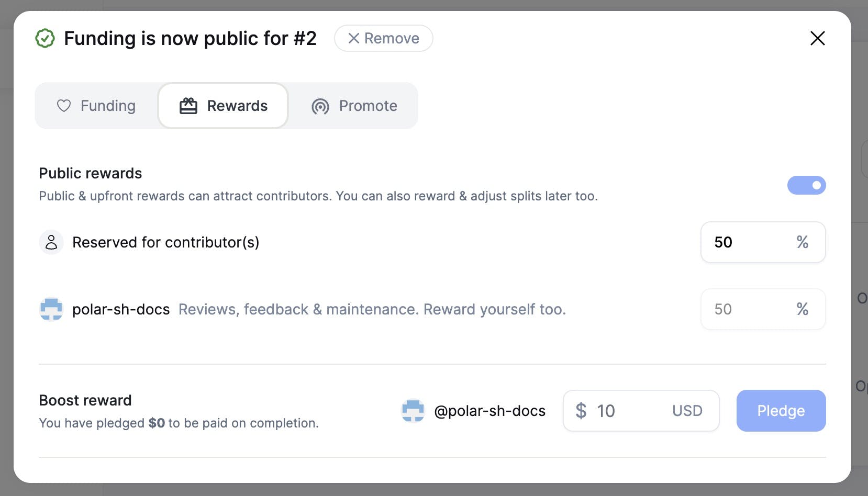The width and height of the screenshot is (868, 496).
Task: Click the contributor person icon
Action: (51, 242)
